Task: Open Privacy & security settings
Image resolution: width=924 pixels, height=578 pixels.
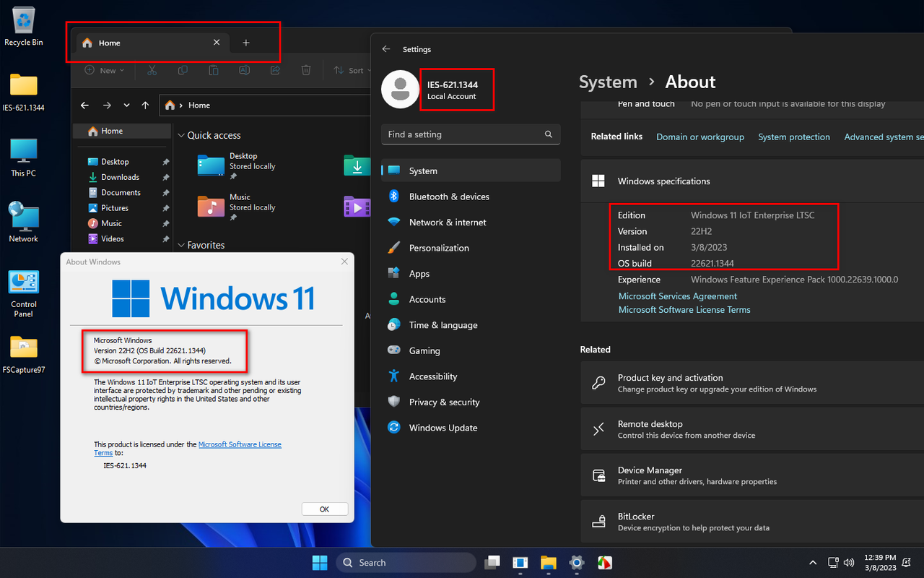Action: (x=471, y=402)
